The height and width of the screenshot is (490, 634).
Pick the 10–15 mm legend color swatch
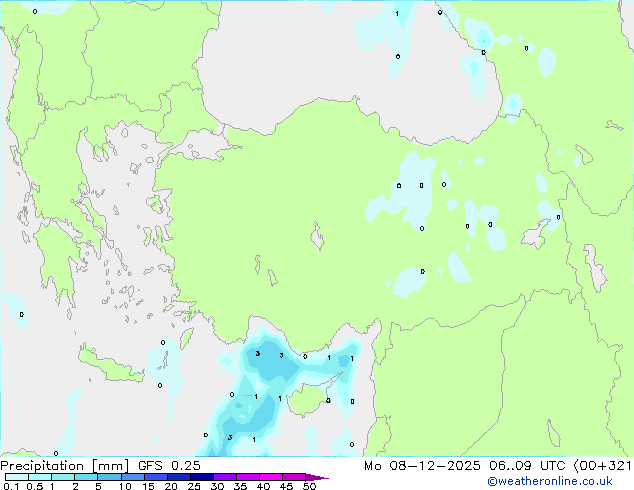coord(132,477)
